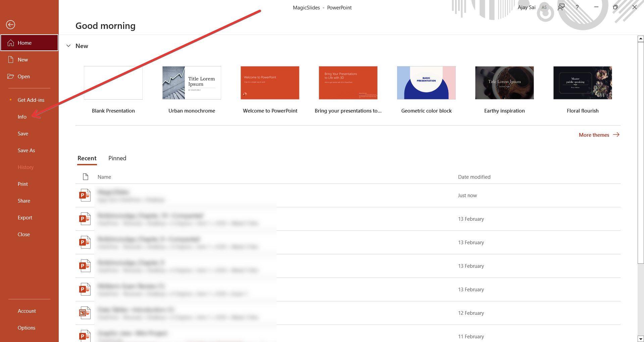
Task: Click the scrollbar down arrow
Action: [641, 339]
